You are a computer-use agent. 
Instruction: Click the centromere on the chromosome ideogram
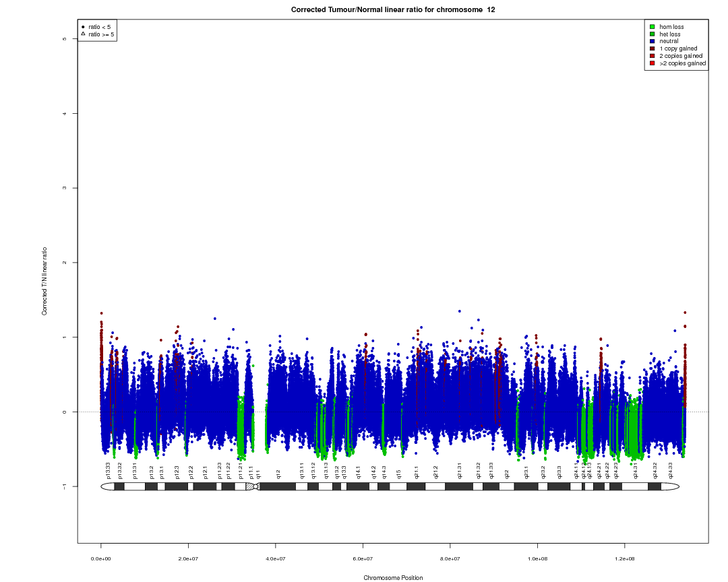coord(253,486)
